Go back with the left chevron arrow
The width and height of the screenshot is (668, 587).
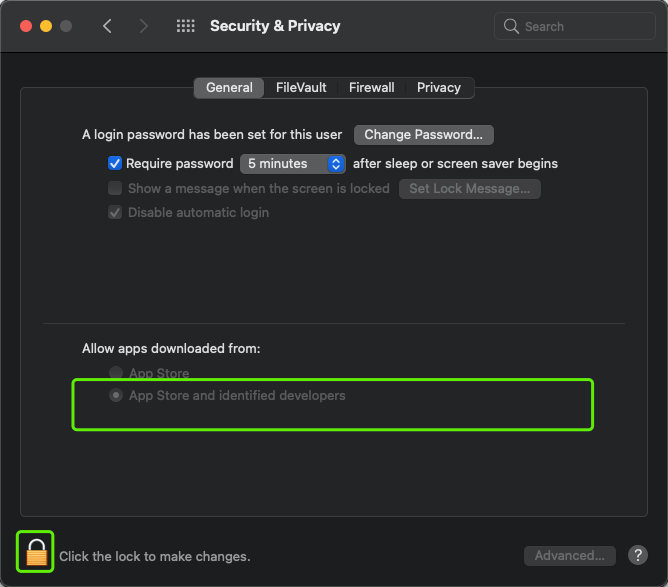coord(107,26)
